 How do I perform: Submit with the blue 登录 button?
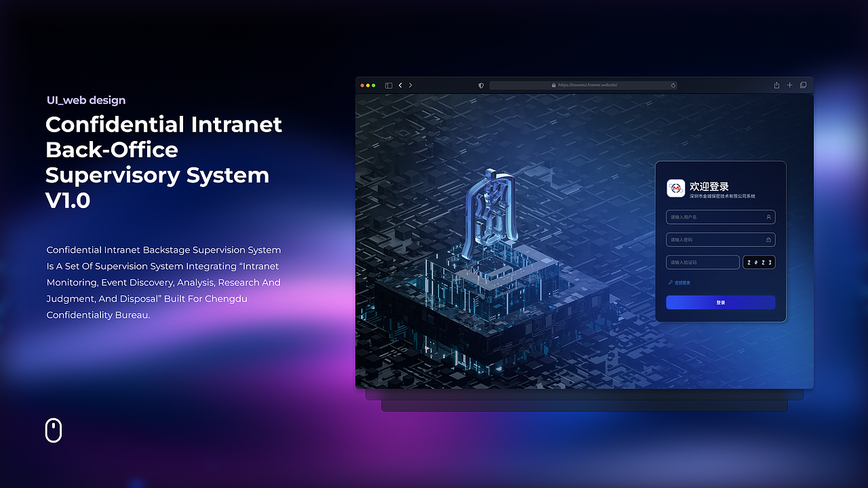(721, 302)
